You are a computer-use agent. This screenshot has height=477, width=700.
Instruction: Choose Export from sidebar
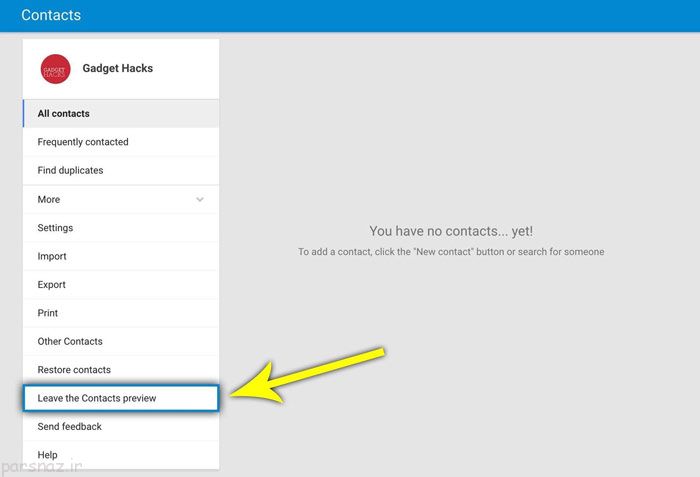[121, 285]
